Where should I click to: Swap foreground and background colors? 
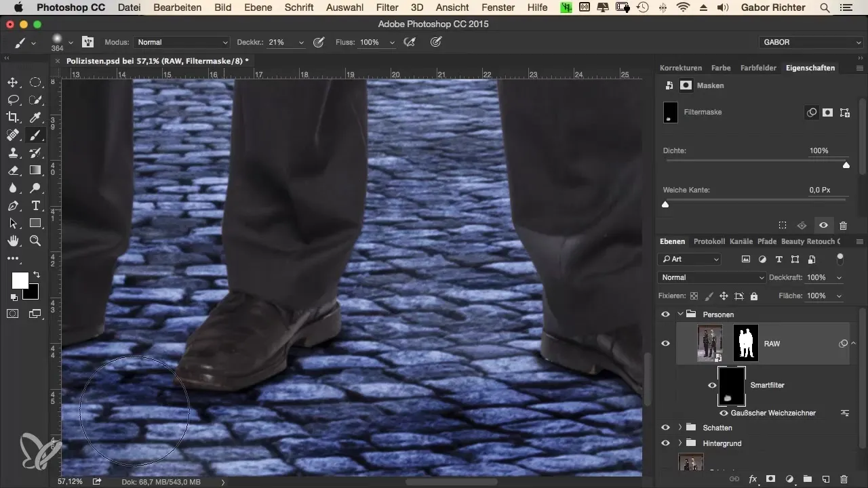[36, 274]
